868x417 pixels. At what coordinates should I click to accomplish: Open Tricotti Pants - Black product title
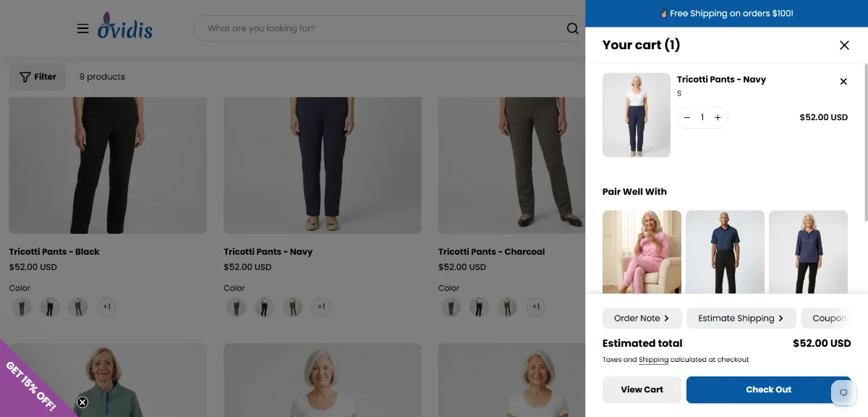[54, 252]
